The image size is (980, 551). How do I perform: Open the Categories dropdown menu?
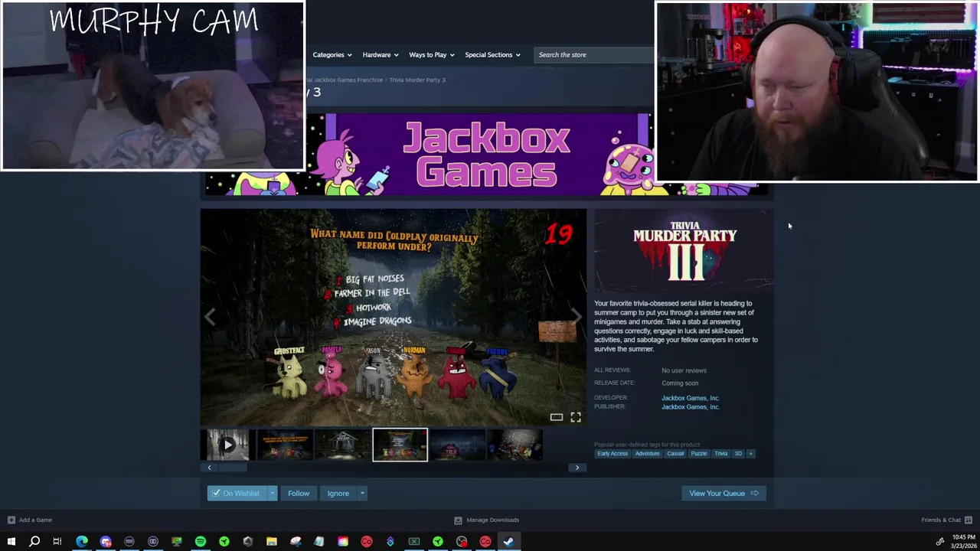pos(332,54)
